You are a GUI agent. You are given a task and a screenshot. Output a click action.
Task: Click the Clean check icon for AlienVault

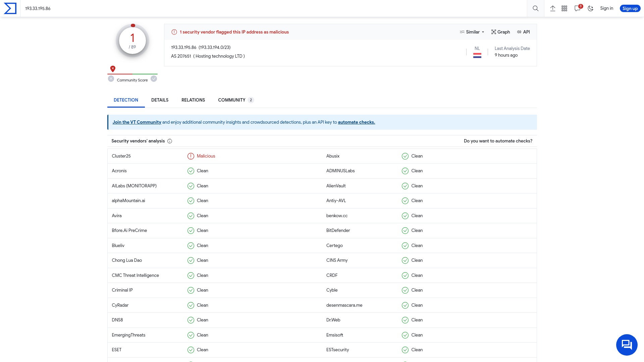click(x=405, y=186)
